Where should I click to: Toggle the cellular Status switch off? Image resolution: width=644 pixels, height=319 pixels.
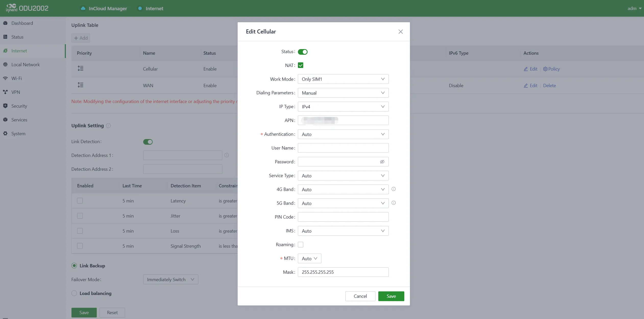(x=303, y=52)
